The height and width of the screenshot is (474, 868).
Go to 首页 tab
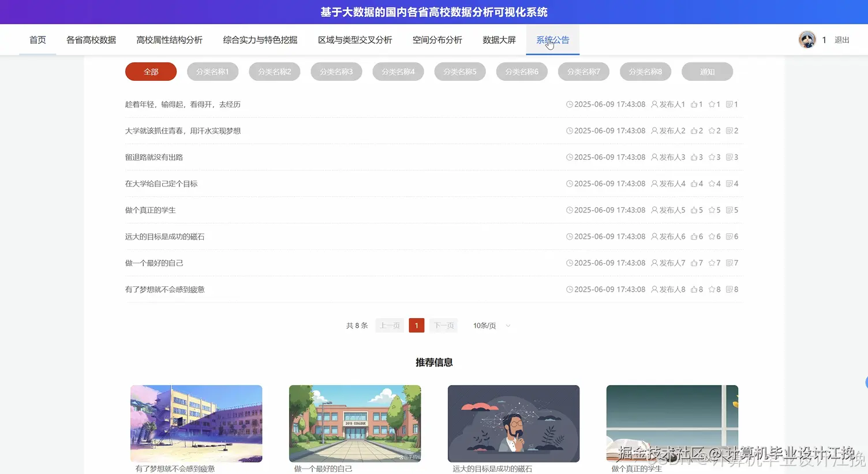pos(38,40)
